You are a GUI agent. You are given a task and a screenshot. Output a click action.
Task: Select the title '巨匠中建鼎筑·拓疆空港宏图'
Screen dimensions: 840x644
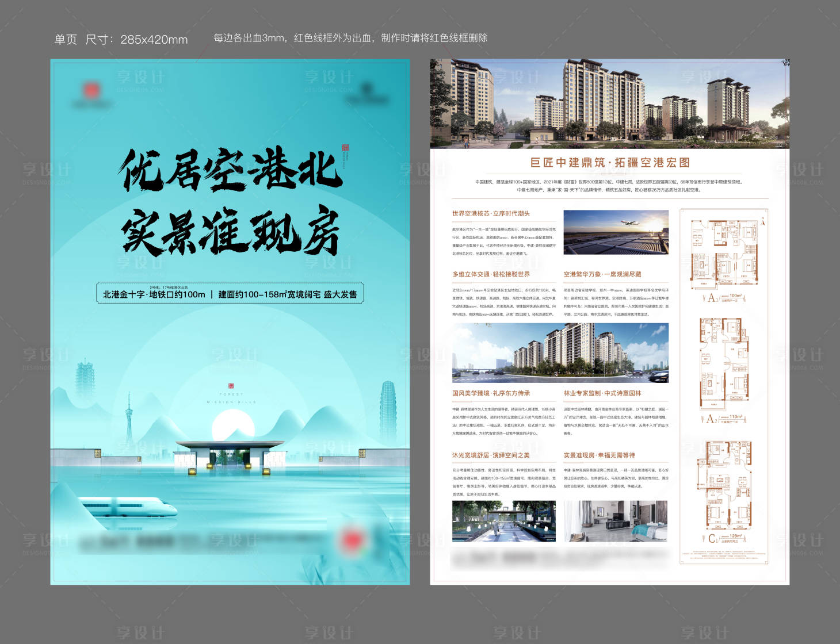point(610,163)
